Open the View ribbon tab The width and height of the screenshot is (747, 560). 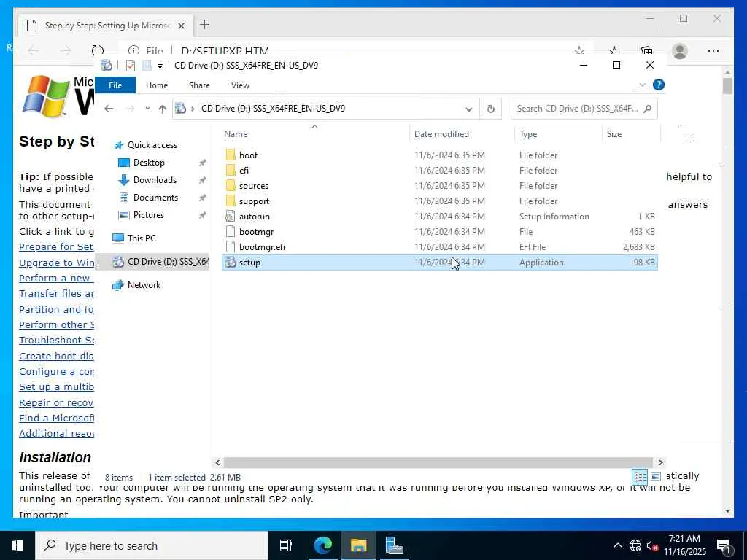tap(240, 85)
